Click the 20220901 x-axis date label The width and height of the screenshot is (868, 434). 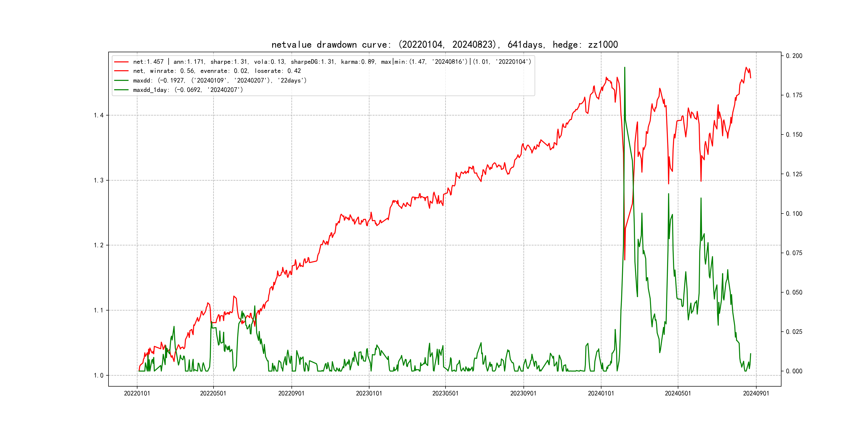point(291,394)
